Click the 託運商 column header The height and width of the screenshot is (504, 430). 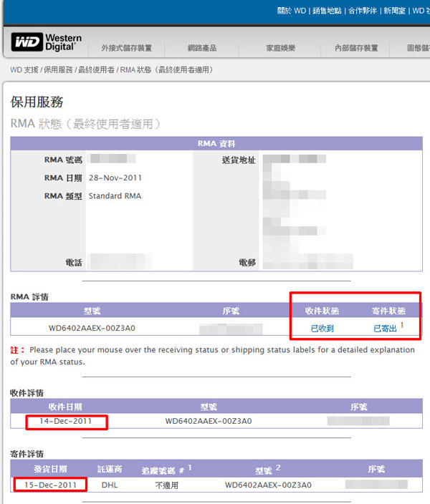(110, 469)
